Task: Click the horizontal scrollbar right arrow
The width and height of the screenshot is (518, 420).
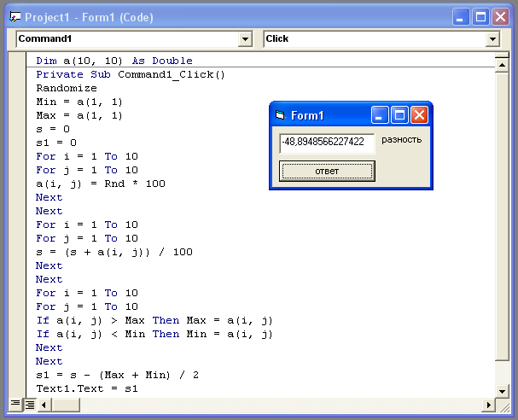Action: coord(489,405)
